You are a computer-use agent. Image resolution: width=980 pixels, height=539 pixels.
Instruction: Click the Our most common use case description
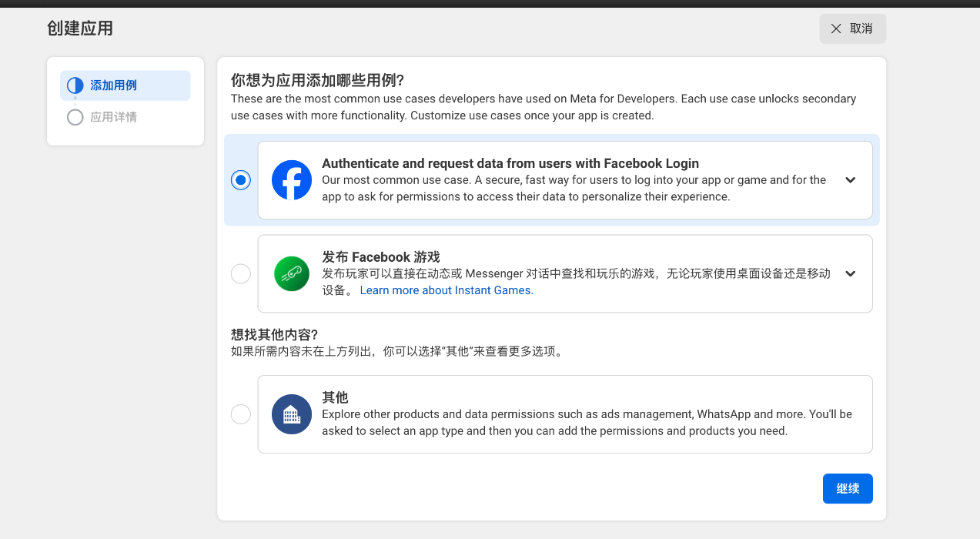point(574,189)
